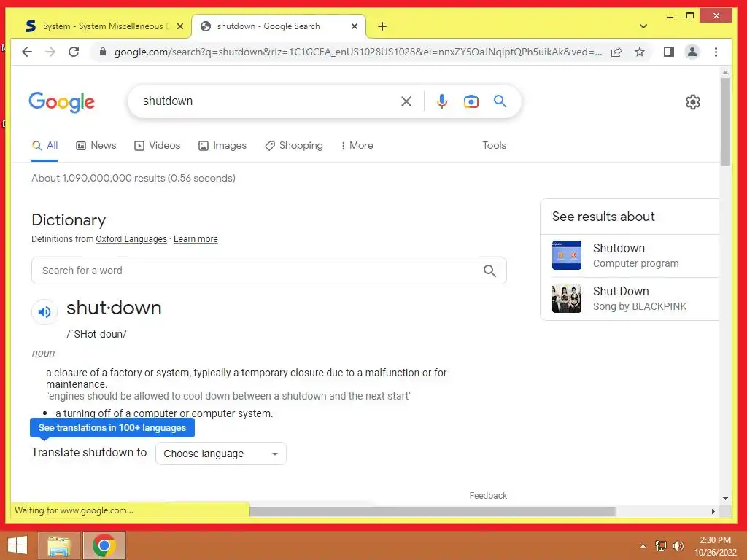This screenshot has width=747, height=560.
Task: Open the Windows Start button
Action: [x=18, y=545]
